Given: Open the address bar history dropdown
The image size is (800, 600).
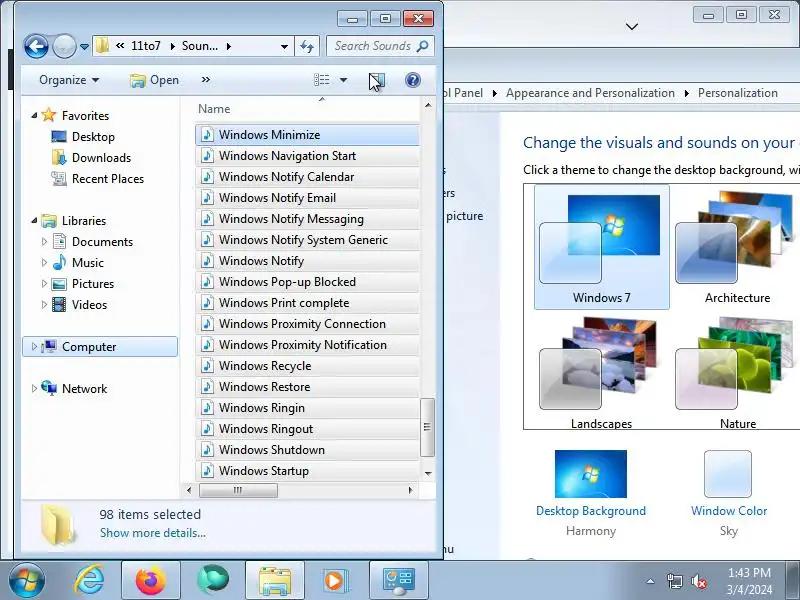Looking at the screenshot, I should [x=284, y=46].
